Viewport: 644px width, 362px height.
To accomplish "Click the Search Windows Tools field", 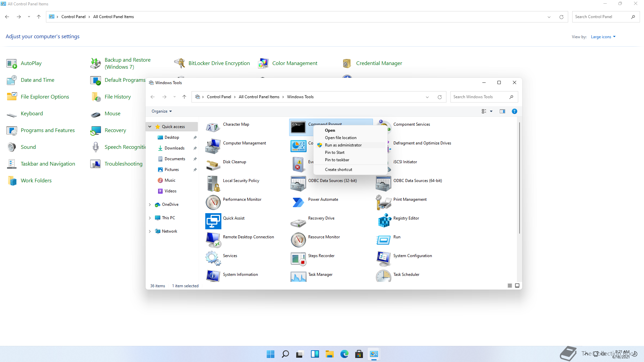I will [484, 97].
